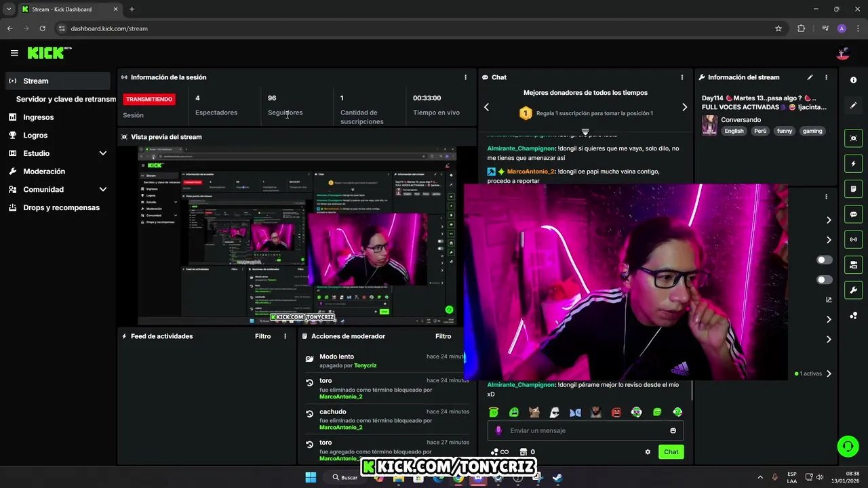Insert the red angry face emote
This screenshot has height=488, width=868.
click(x=616, y=412)
